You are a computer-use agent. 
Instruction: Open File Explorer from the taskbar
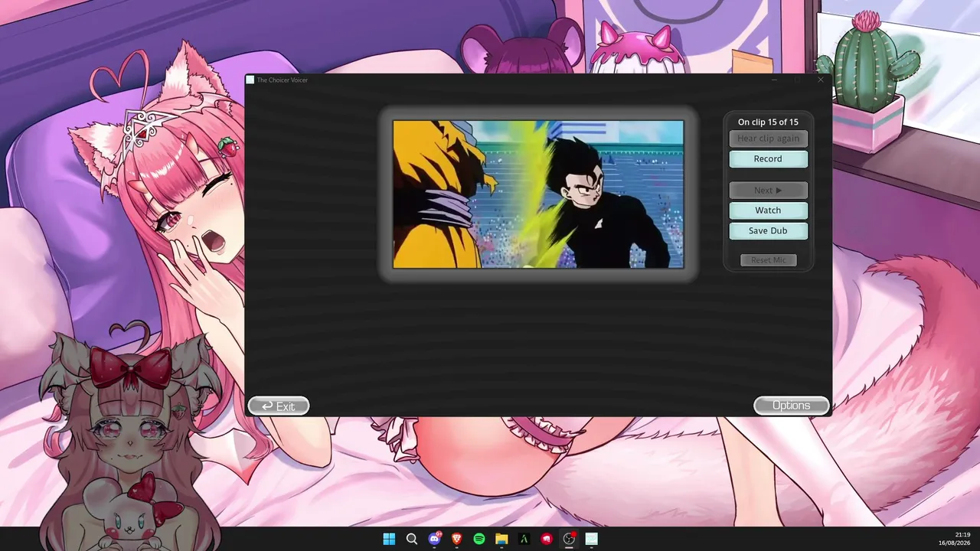[x=501, y=539]
